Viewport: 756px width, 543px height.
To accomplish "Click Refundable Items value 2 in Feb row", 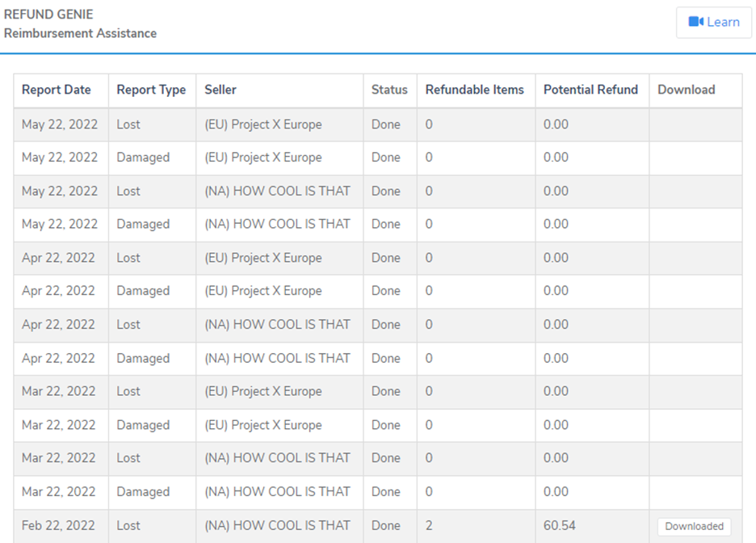I will pyautogui.click(x=429, y=525).
